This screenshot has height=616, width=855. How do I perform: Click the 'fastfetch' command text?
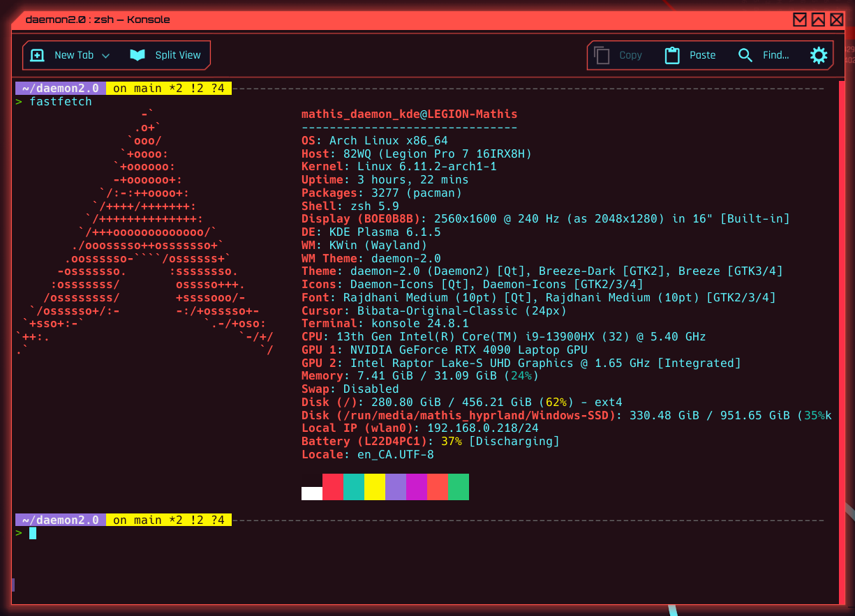pos(61,102)
